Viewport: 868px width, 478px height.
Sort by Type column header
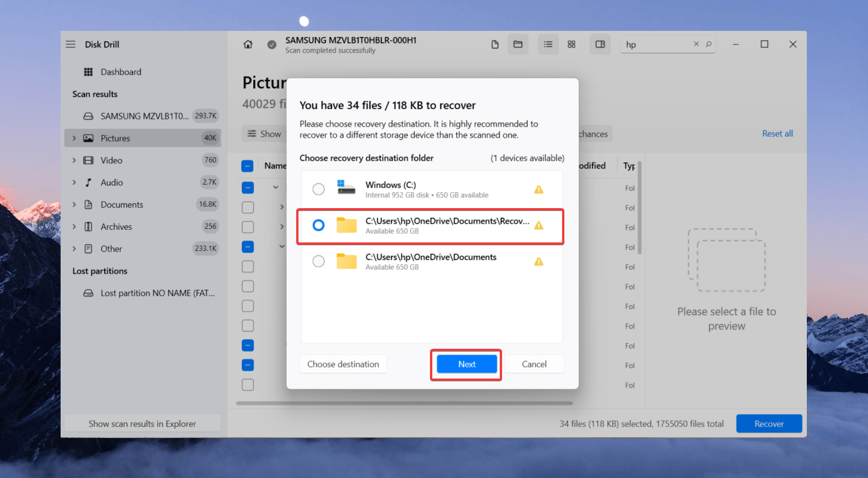click(x=629, y=166)
